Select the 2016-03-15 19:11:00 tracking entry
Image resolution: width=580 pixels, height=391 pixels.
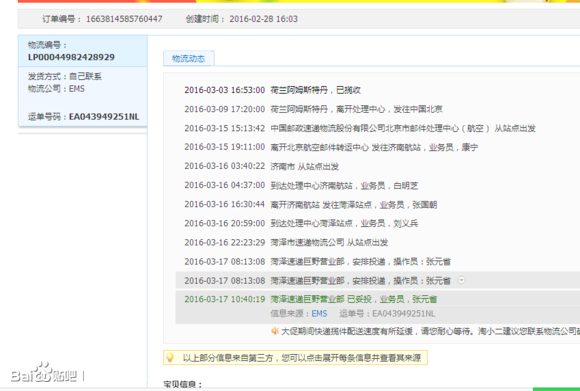[x=331, y=147]
